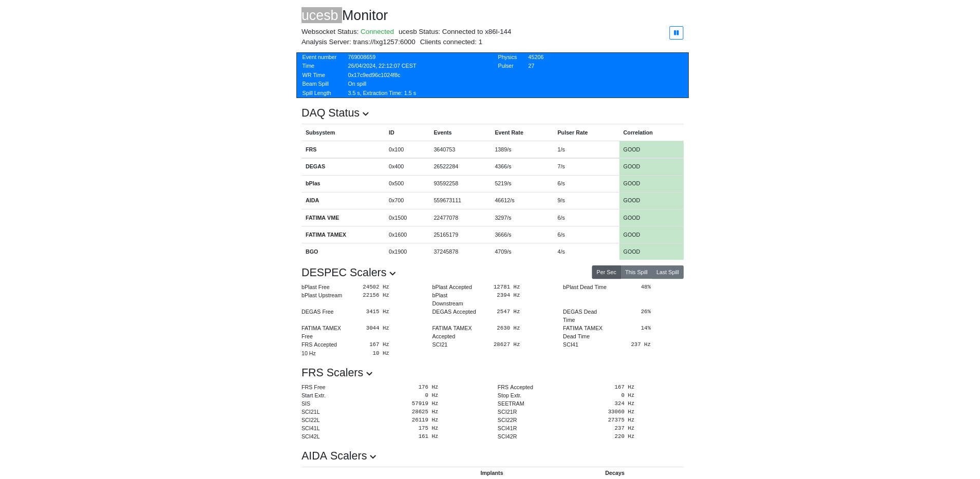Click the bPlast Accepted value 12781 Hz
This screenshot has height=479, width=980.
coord(506,287)
